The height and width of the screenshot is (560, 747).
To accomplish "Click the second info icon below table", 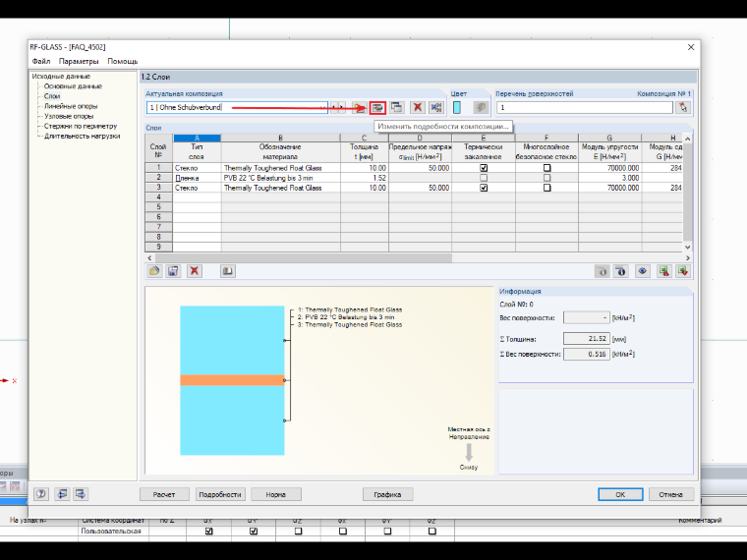I will tap(621, 271).
